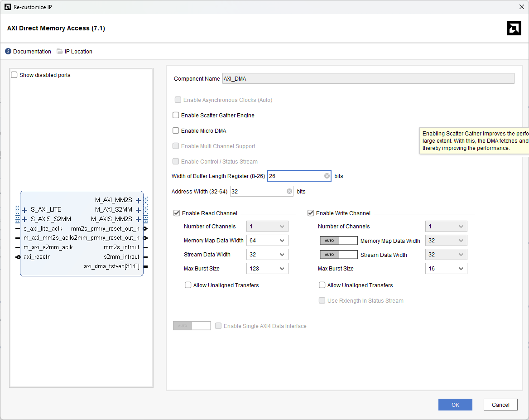Expand the S_AXIS_S2MM interface plus icon
This screenshot has height=420, width=529.
(25, 219)
